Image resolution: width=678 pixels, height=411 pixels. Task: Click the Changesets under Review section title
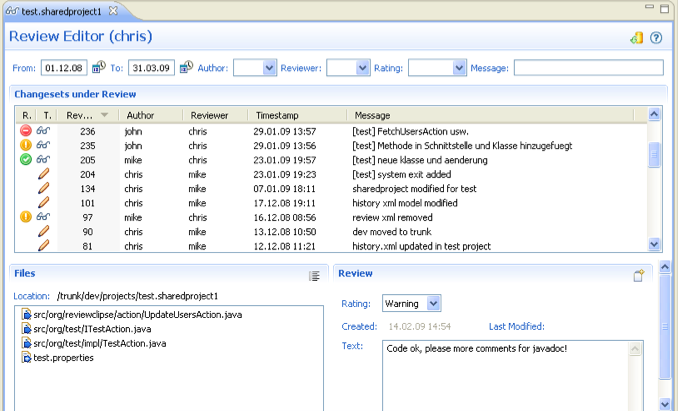click(x=75, y=94)
